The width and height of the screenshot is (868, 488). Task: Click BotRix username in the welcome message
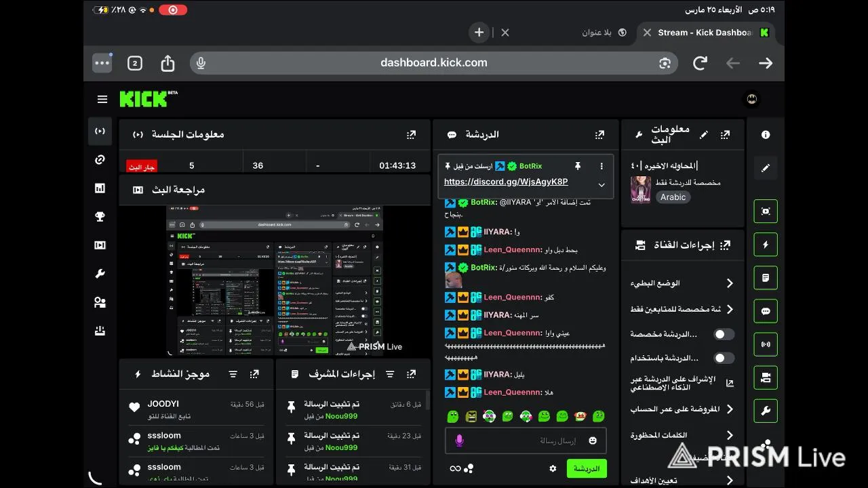pos(484,268)
